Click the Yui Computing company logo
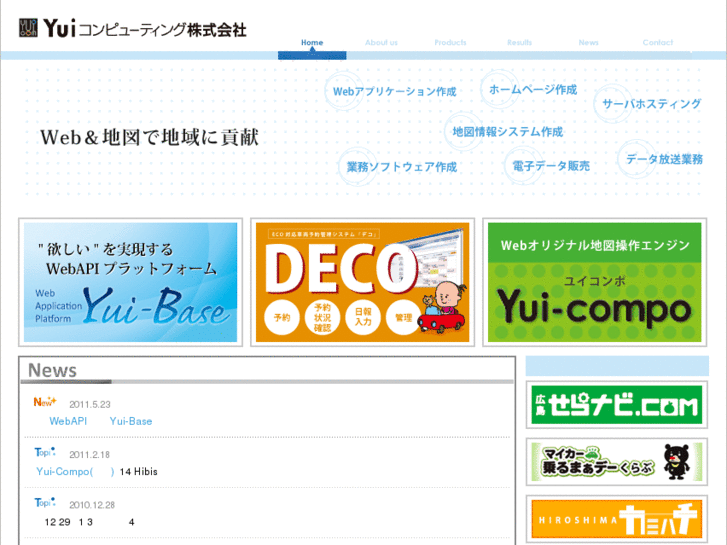Image resolution: width=727 pixels, height=545 pixels. (133, 29)
